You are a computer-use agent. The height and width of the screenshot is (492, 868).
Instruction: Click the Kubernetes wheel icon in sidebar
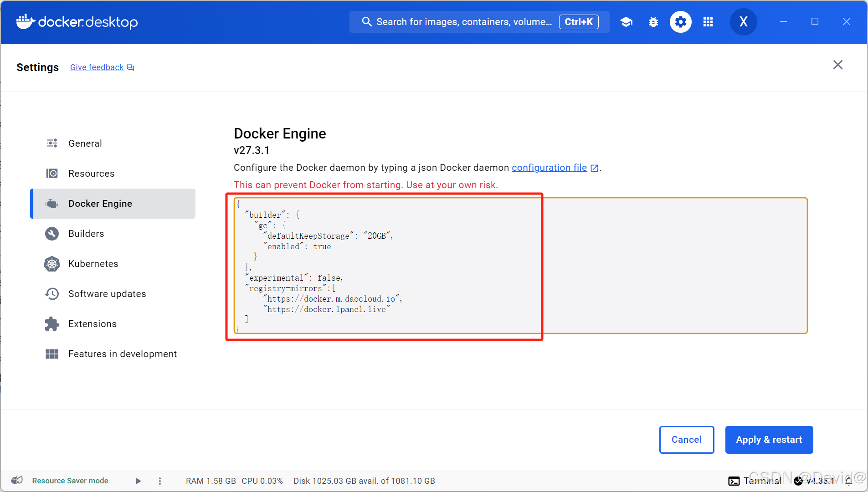52,264
